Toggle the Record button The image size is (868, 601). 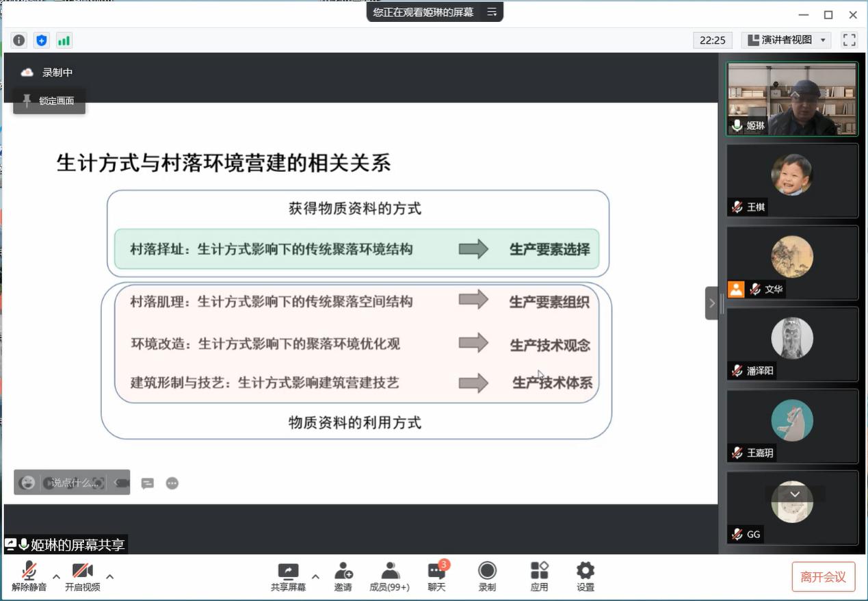(487, 576)
